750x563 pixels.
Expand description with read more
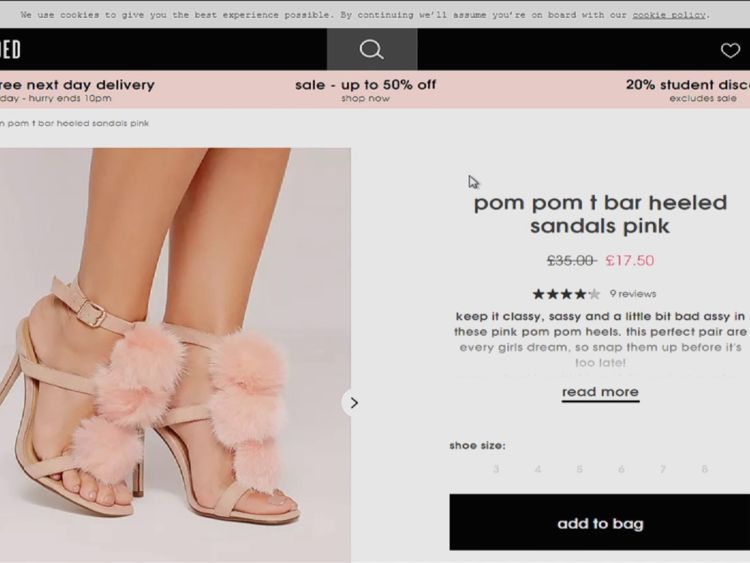pyautogui.click(x=600, y=392)
